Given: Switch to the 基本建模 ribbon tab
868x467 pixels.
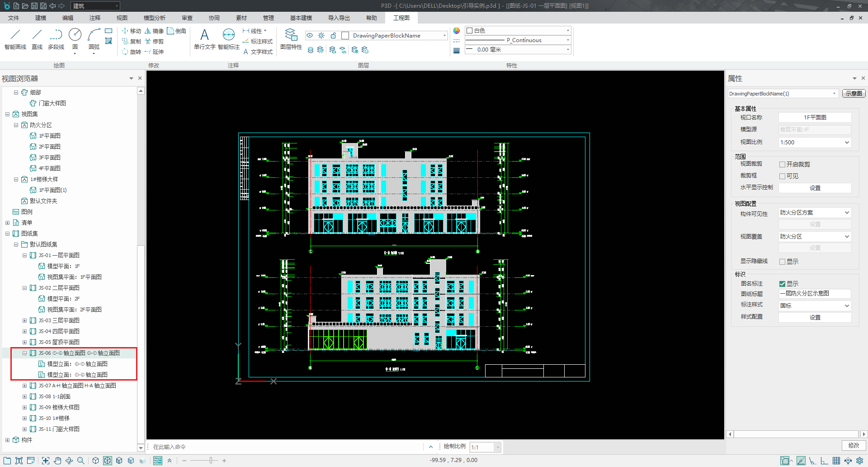Looking at the screenshot, I should click(x=301, y=18).
